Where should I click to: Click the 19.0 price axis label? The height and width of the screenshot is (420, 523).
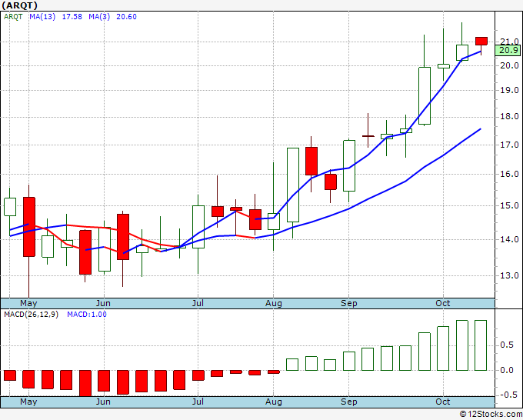[509, 91]
